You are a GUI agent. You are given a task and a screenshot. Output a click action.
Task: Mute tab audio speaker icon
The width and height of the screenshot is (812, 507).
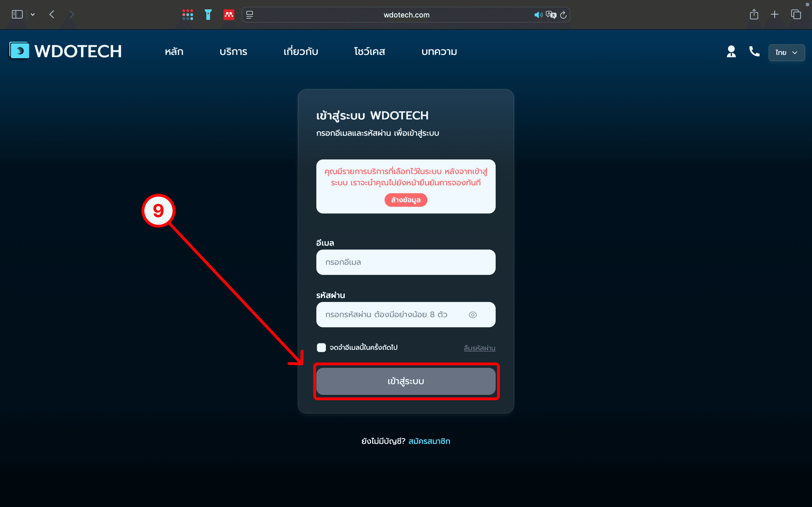(x=538, y=15)
